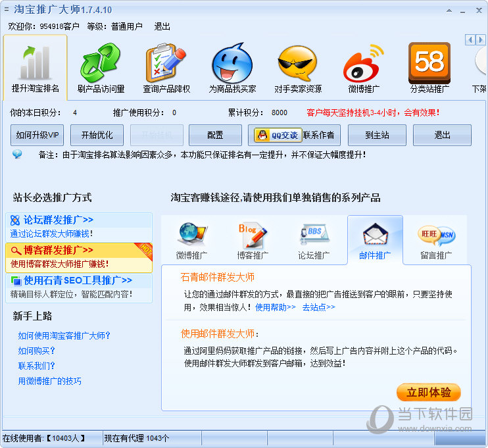The height and width of the screenshot is (448, 488).
Task: Click the envelope 邮件推广 icon
Action: pos(376,234)
